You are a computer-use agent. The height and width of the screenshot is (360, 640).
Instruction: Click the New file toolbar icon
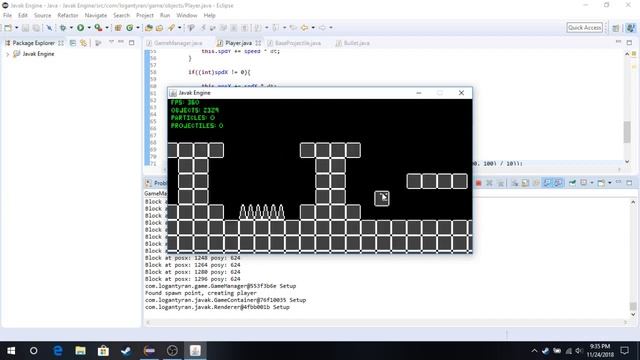tap(8, 28)
